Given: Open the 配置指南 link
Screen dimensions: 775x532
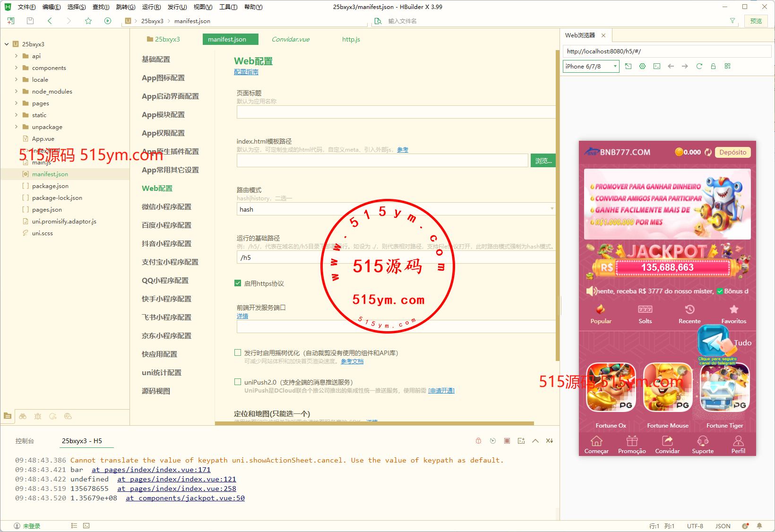Looking at the screenshot, I should tap(246, 72).
